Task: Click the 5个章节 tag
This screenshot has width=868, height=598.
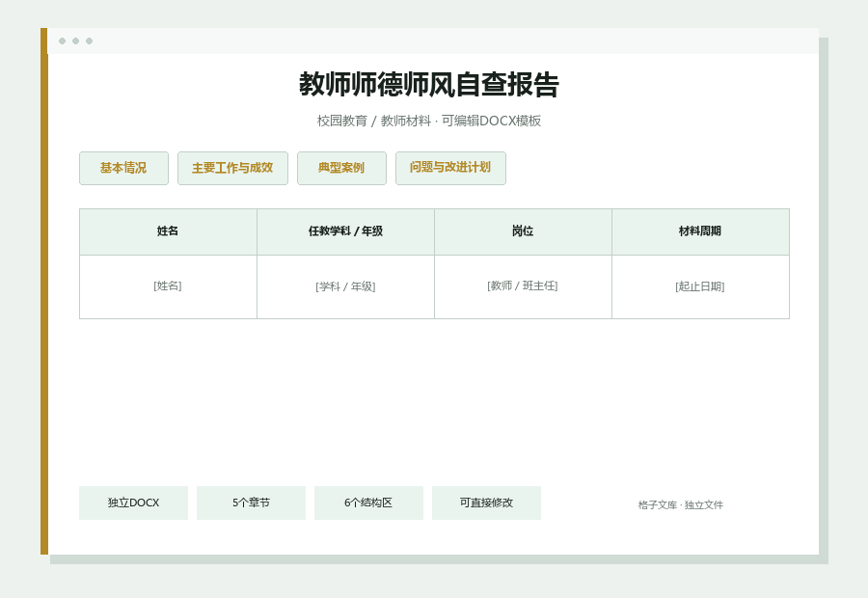Action: (x=252, y=503)
